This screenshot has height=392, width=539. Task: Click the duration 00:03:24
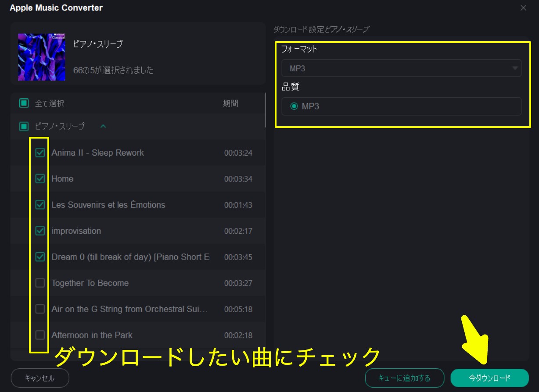pyautogui.click(x=238, y=153)
